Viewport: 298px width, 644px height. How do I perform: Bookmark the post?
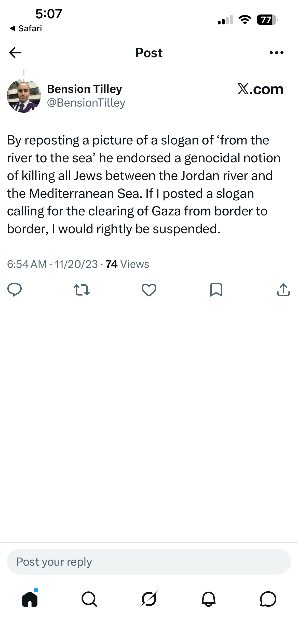(216, 290)
